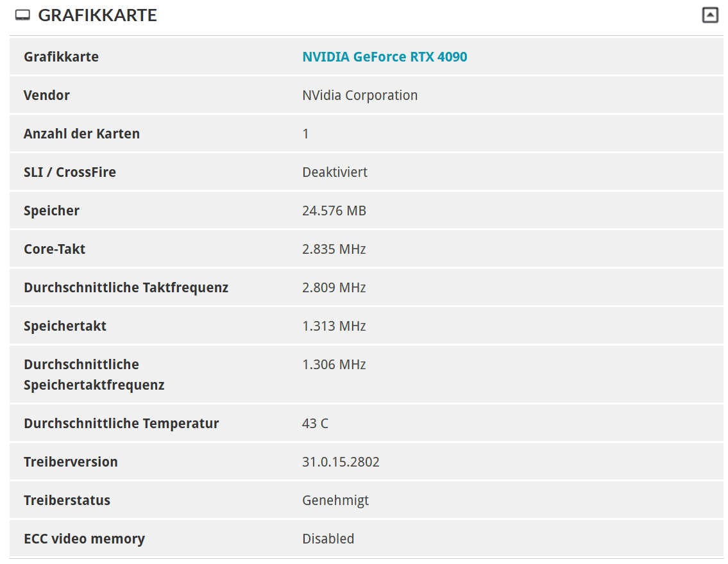Click the driver version "31.0.15.2802"
Viewport: 728px width, 564px height.
pos(341,462)
